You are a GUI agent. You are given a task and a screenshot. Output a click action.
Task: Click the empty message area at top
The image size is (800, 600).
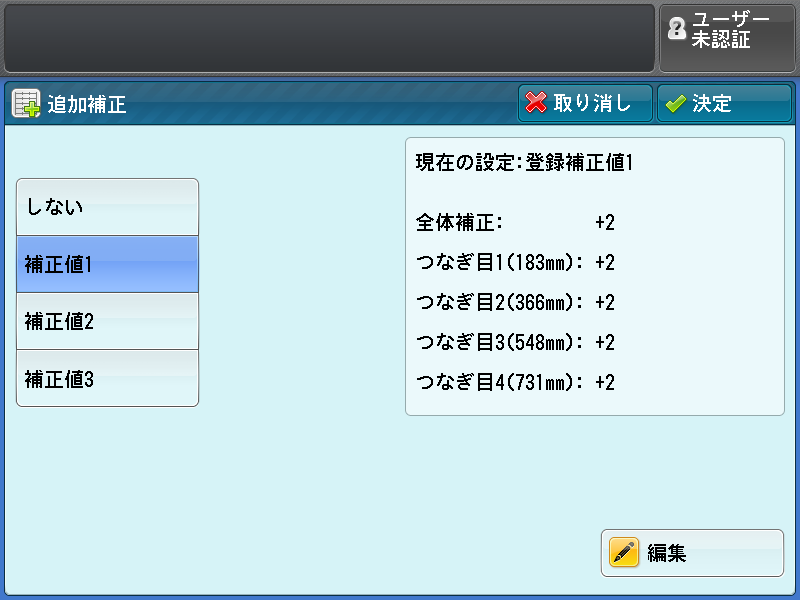pyautogui.click(x=329, y=37)
